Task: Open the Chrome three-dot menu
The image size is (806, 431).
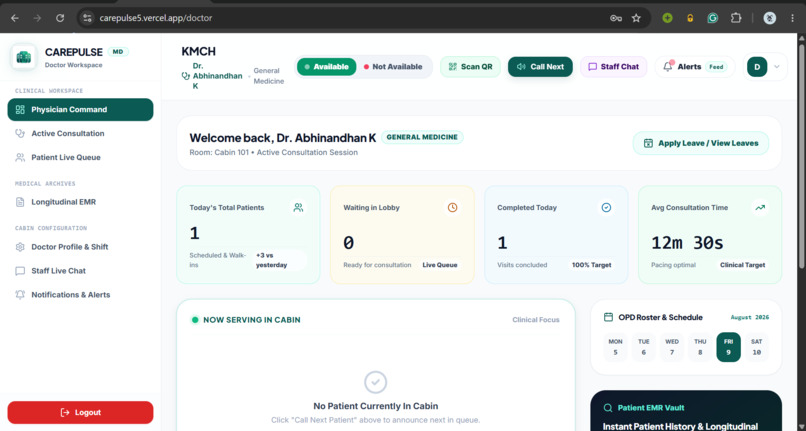Action: point(793,18)
